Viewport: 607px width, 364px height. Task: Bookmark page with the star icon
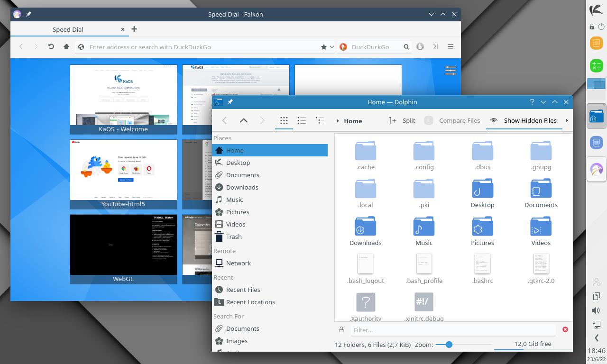click(323, 47)
